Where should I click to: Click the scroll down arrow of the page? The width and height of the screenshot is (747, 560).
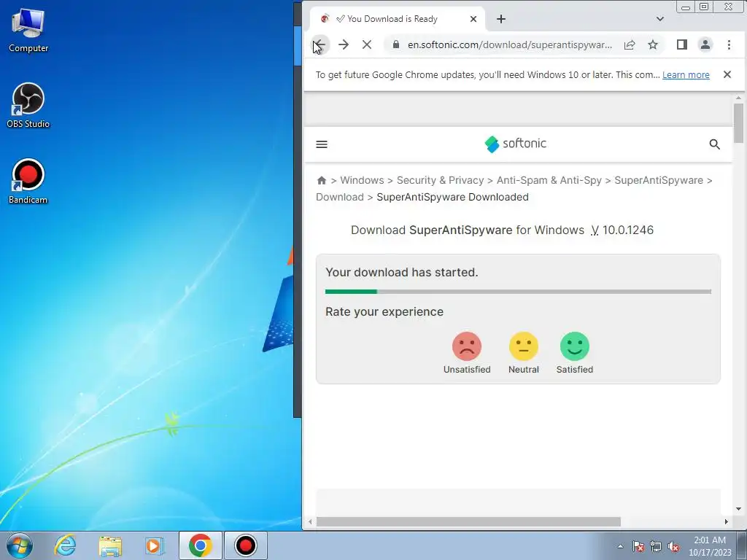point(738,509)
